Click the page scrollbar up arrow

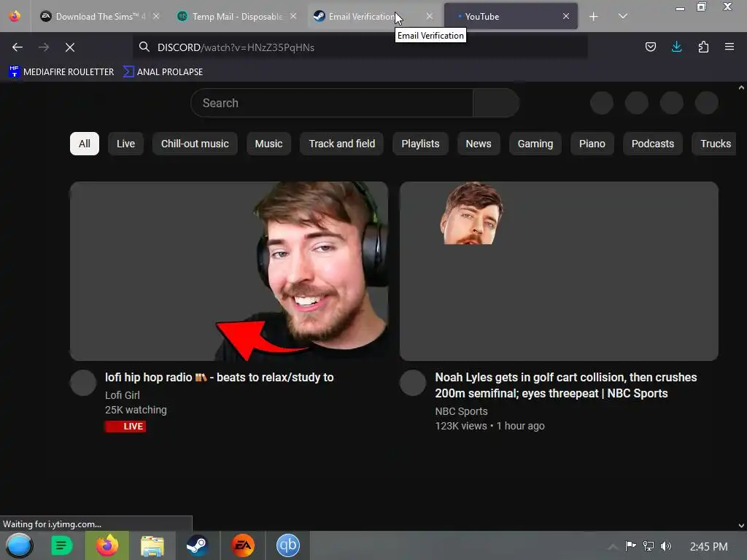tap(741, 87)
